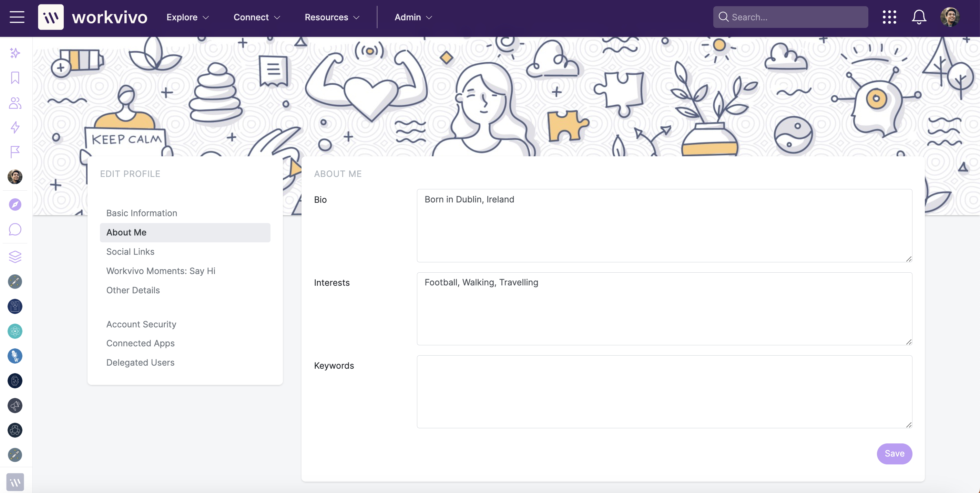Image resolution: width=980 pixels, height=493 pixels.
Task: Go to Account Security settings
Action: 141,324
